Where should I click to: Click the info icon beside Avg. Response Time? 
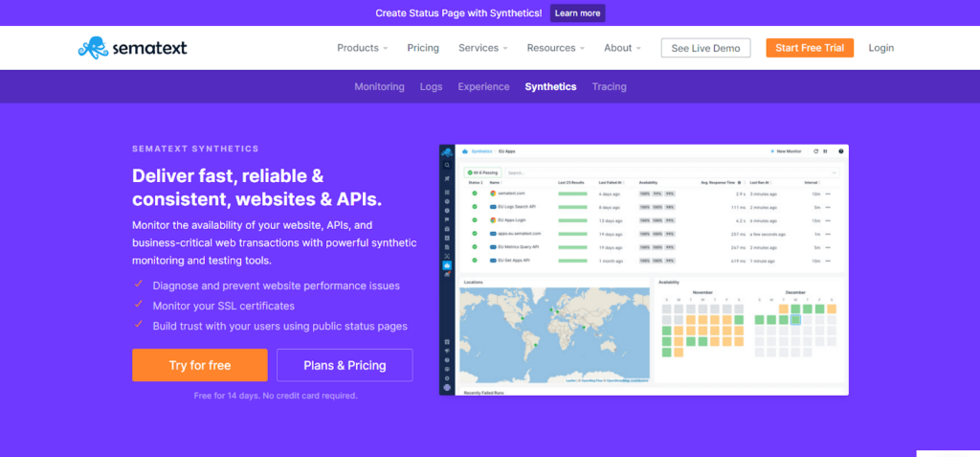[740, 183]
